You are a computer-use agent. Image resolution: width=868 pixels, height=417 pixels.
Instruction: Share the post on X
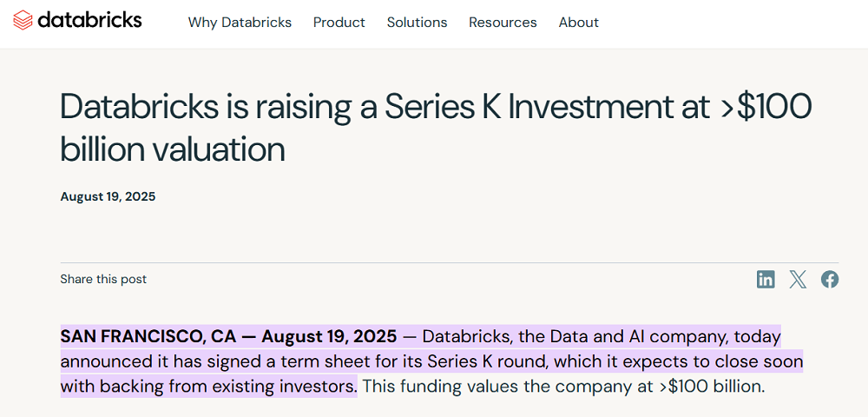798,279
